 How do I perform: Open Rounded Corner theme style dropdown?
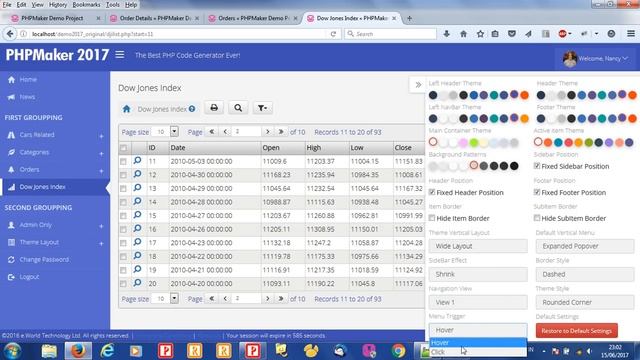point(585,302)
